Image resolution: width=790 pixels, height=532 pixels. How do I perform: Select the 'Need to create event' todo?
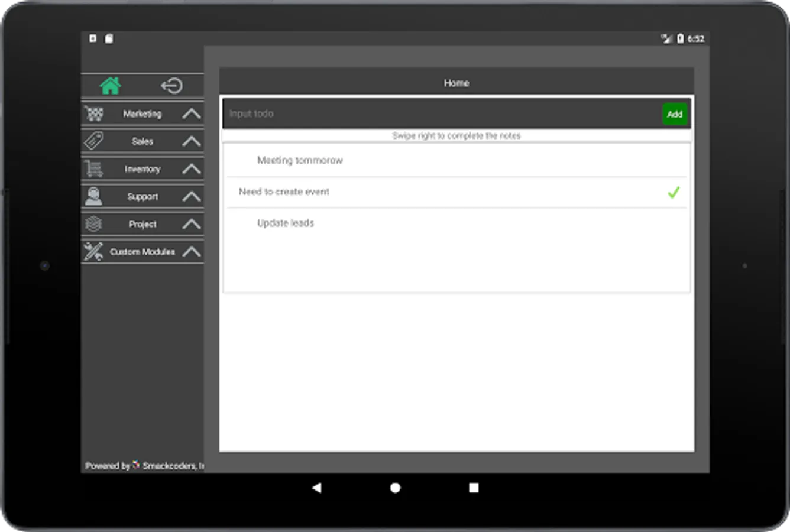[x=456, y=192]
